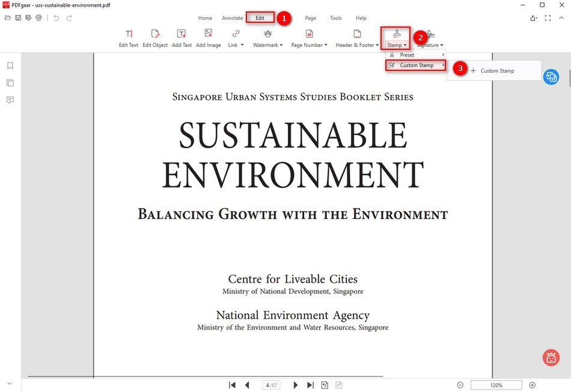The height and width of the screenshot is (392, 571).
Task: Click the page number input field
Action: point(271,385)
